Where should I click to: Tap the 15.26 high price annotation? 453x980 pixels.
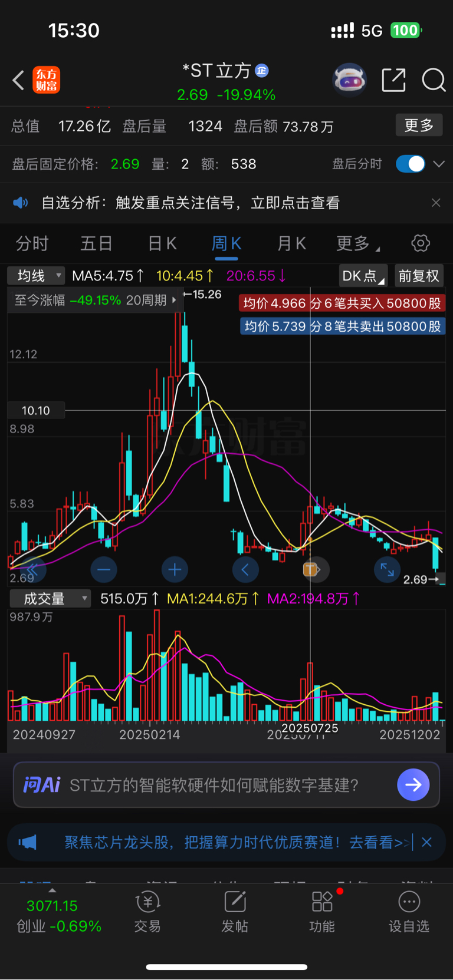coord(203,294)
